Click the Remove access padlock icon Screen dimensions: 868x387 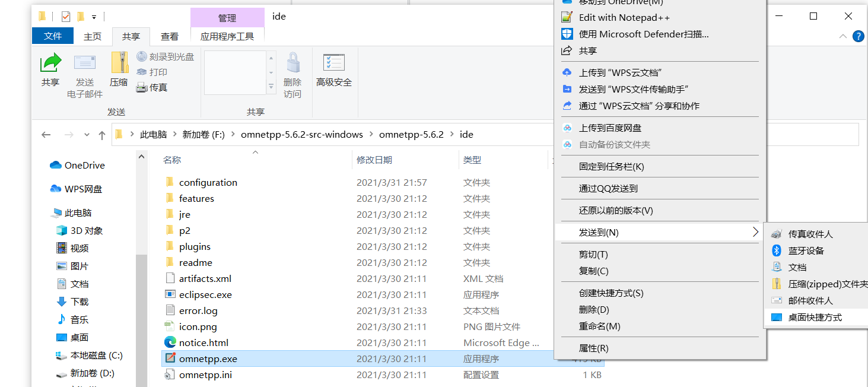click(293, 62)
